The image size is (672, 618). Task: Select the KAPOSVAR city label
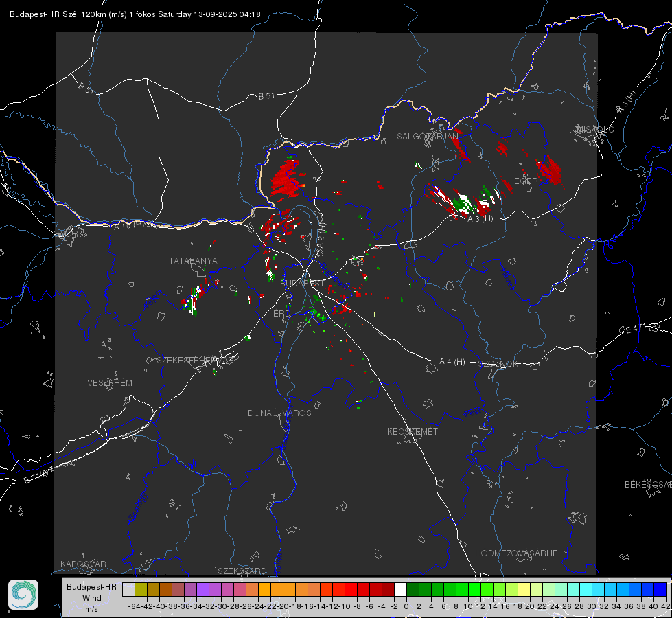tap(83, 564)
